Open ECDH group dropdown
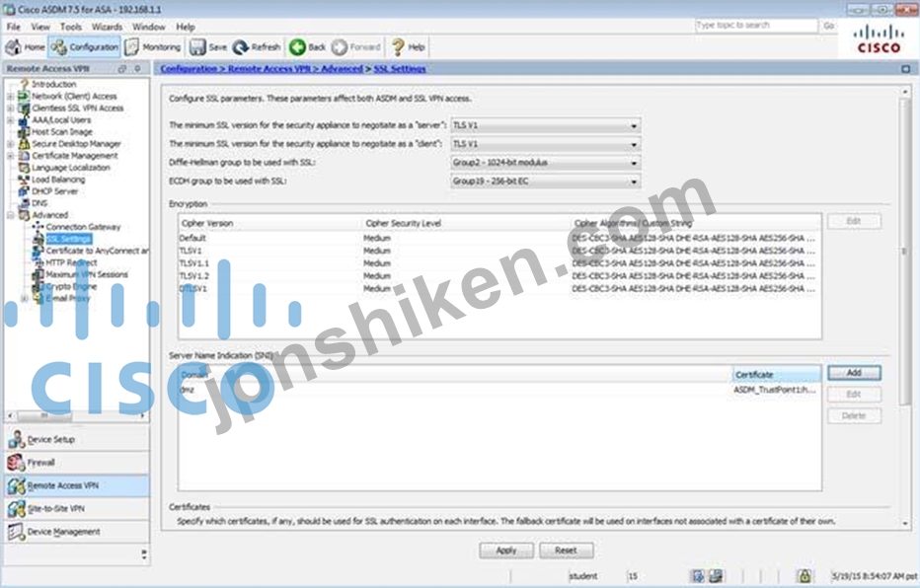The width and height of the screenshot is (920, 588). [545, 182]
